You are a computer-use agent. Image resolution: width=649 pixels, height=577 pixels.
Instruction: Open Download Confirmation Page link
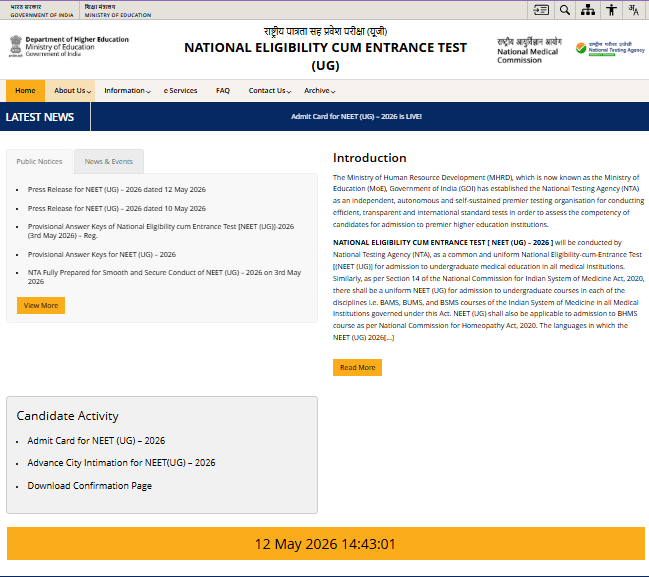pos(89,486)
